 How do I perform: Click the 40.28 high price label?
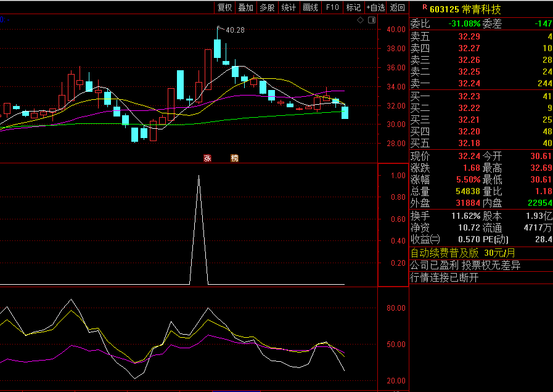(236, 30)
